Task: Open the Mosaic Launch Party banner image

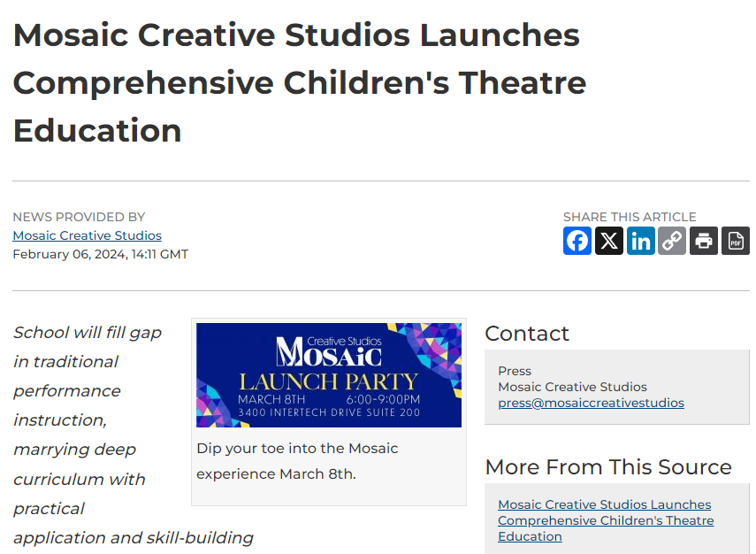Action: coord(329,375)
